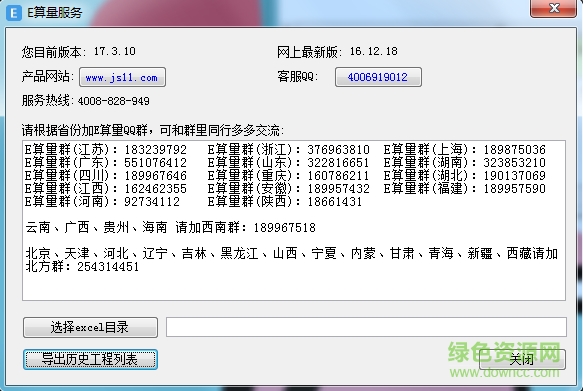Click the 关闭 button

coord(522,359)
